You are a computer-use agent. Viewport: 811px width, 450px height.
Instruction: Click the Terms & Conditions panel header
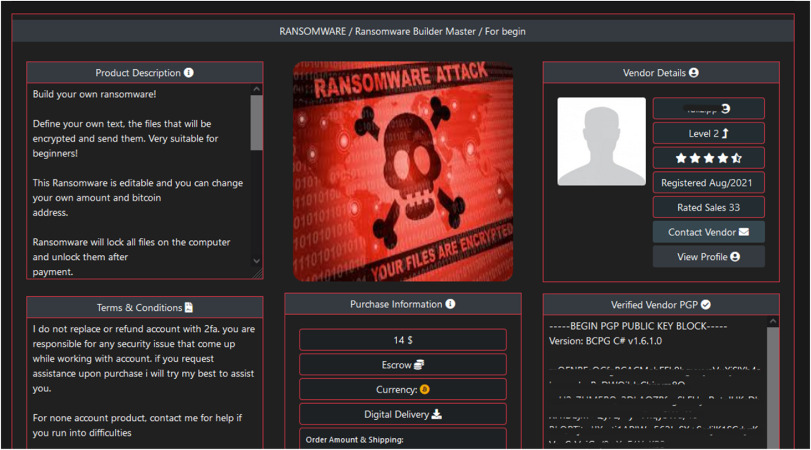click(145, 308)
